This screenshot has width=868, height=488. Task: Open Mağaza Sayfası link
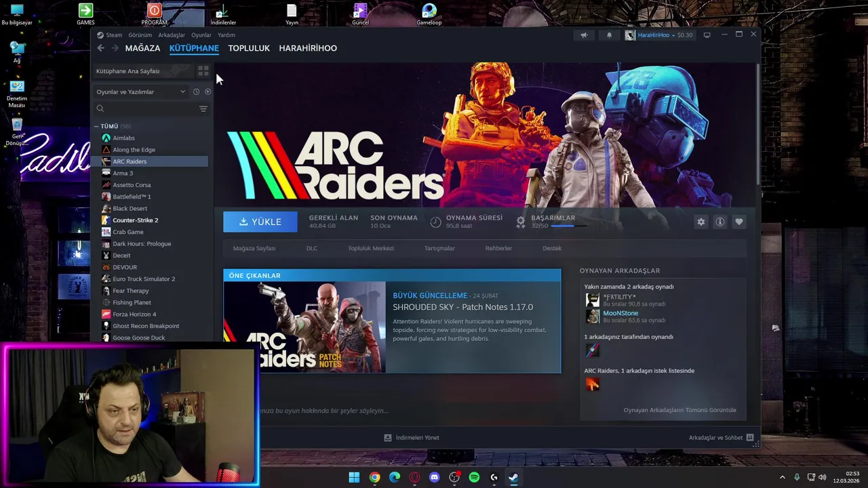(254, 248)
